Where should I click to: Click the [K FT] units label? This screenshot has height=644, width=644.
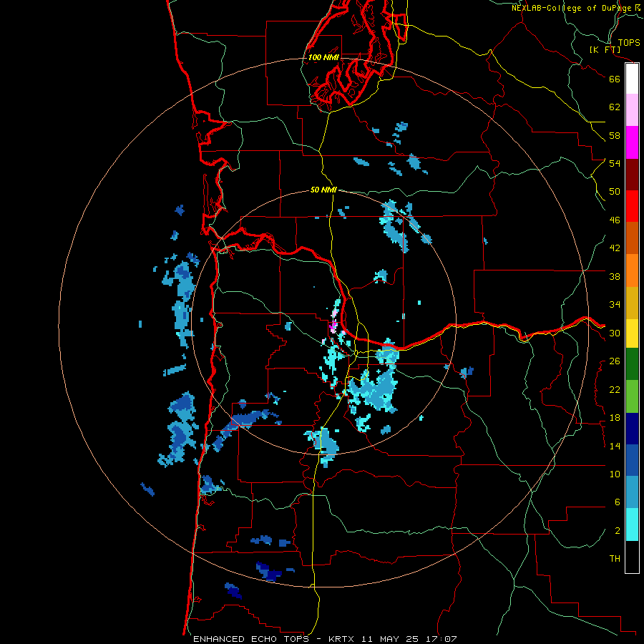pos(605,49)
